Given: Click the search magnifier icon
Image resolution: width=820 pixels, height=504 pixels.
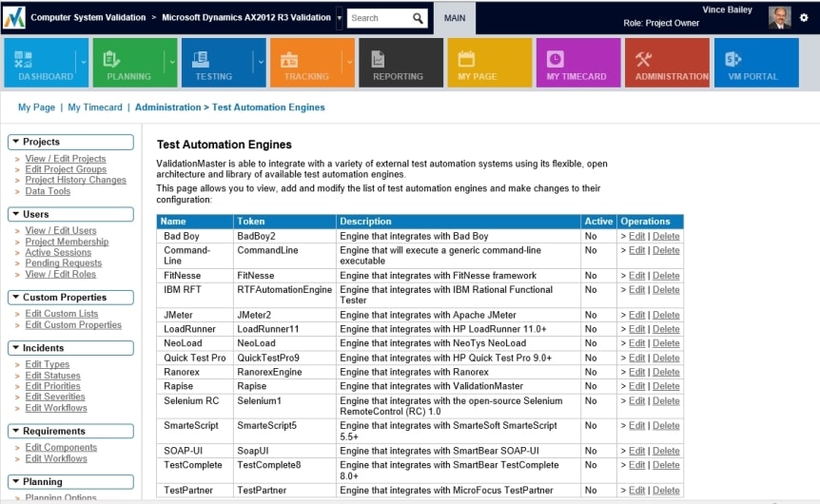Looking at the screenshot, I should pos(418,18).
